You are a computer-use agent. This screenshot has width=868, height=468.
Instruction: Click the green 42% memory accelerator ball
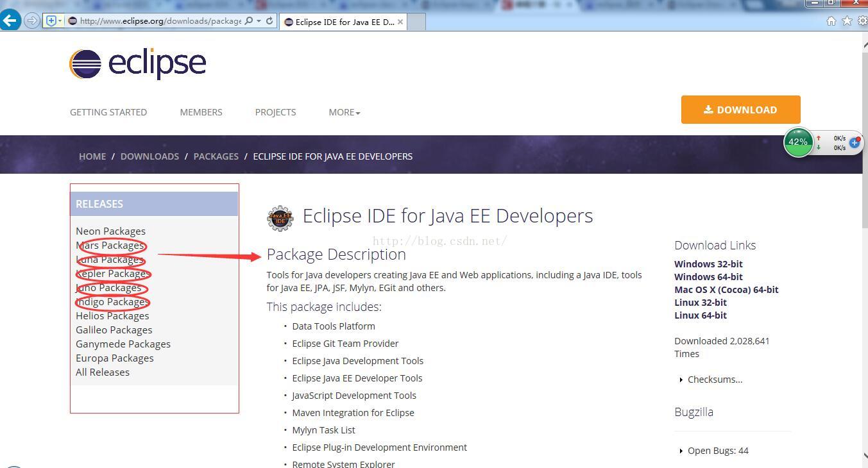click(x=798, y=142)
